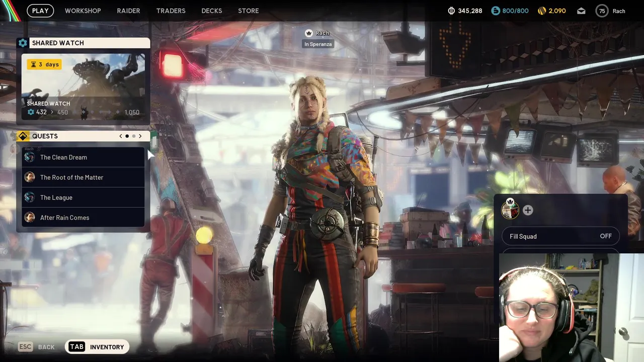Open The Clean Dream quest
The height and width of the screenshot is (362, 644).
click(x=83, y=157)
